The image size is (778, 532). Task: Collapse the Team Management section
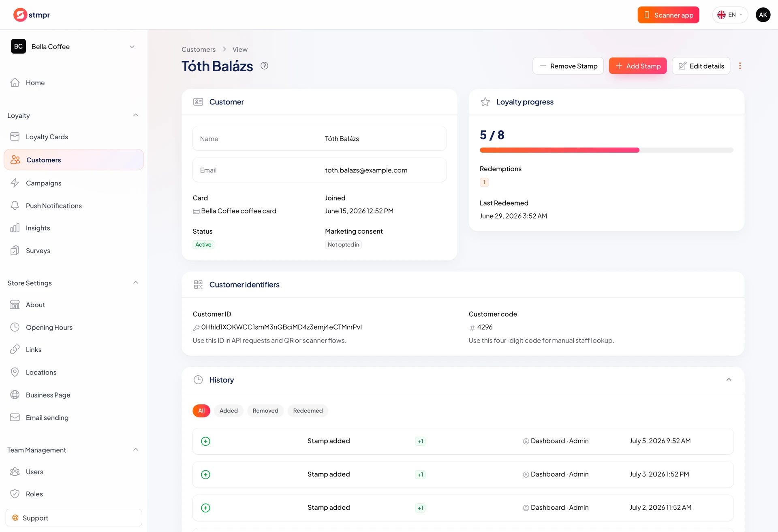point(136,450)
